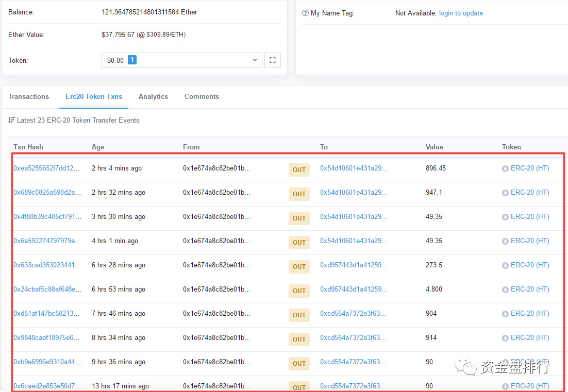568x392 pixels.
Task: Click HT token icon in 273.5 row
Action: (505, 265)
